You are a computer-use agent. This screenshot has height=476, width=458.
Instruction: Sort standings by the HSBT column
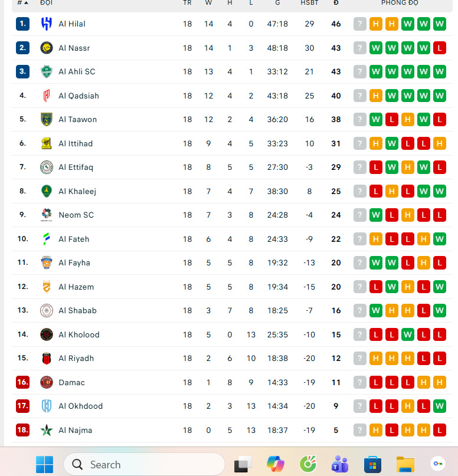(309, 3)
